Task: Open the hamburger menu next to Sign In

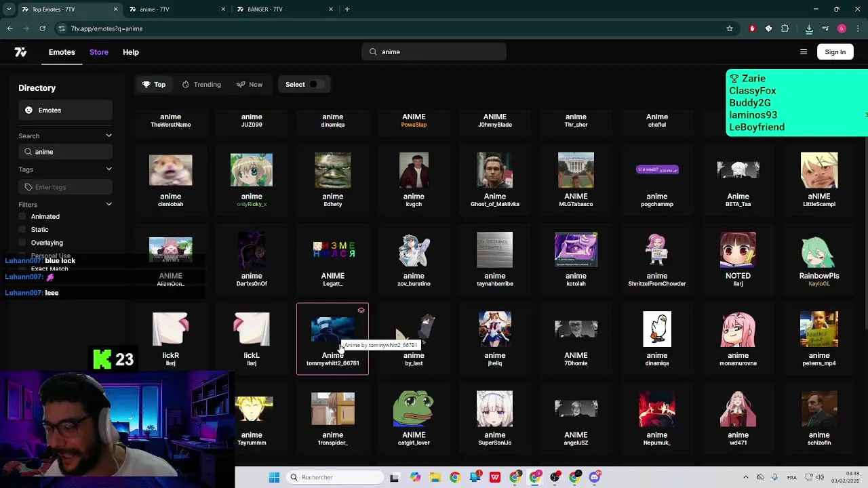Action: point(804,52)
